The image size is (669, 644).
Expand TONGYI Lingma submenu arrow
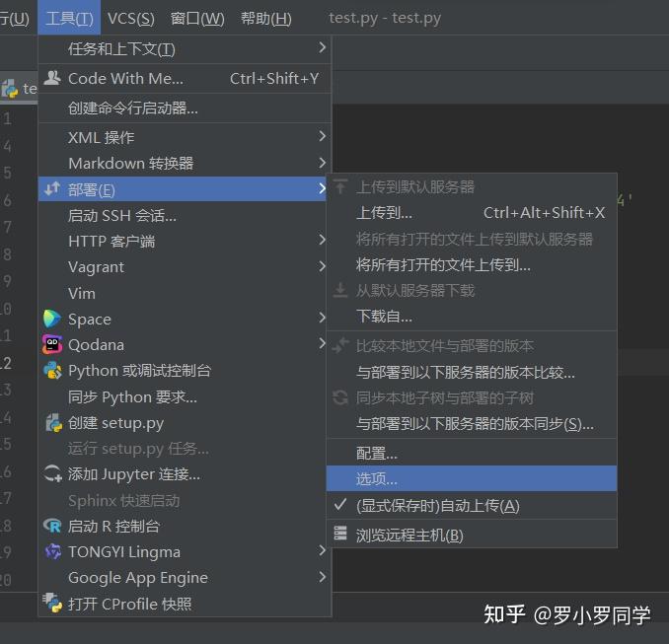(x=322, y=550)
